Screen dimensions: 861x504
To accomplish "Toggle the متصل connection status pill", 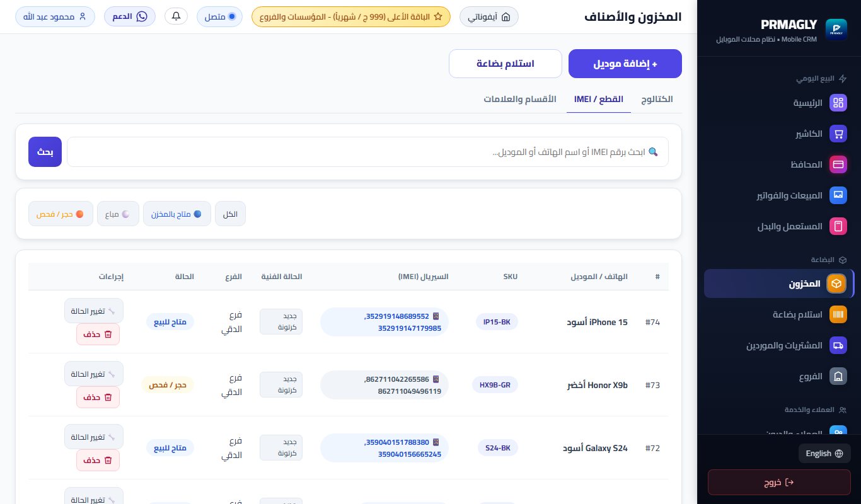I will coord(219,16).
